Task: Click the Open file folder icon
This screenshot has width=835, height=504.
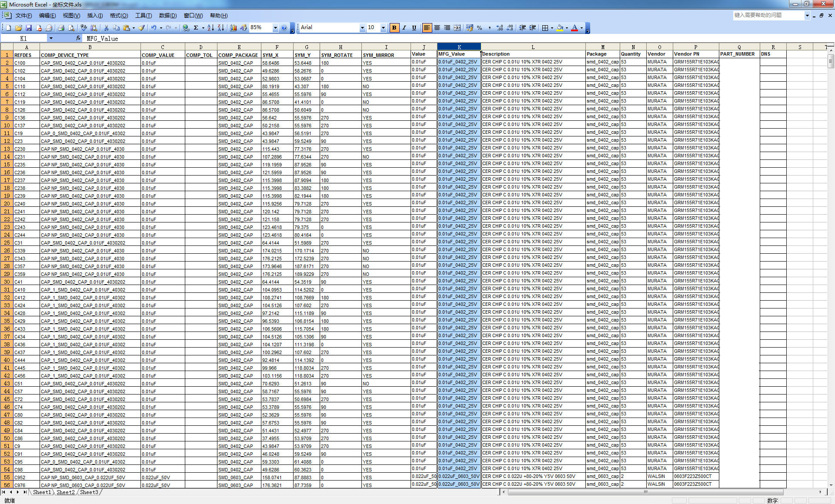Action: 19,28
